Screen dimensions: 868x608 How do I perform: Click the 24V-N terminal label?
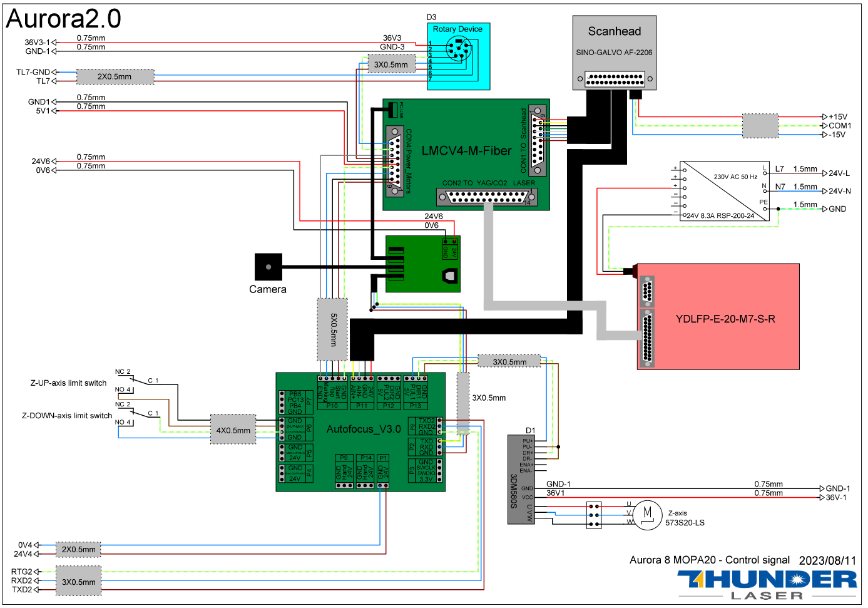click(x=840, y=192)
